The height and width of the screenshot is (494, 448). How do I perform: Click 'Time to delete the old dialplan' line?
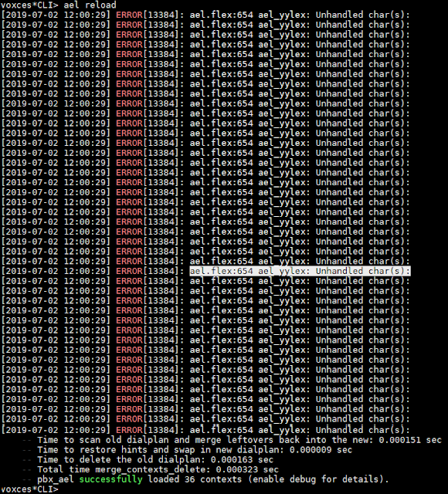(155, 460)
